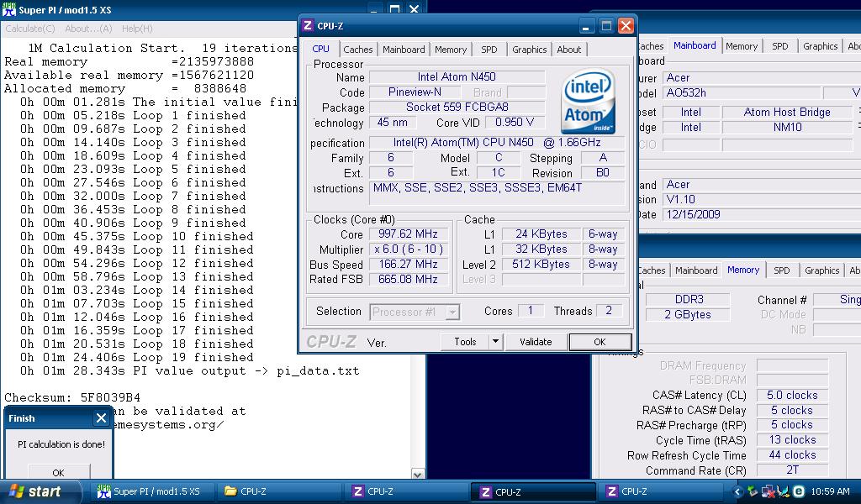Switch to Caches tab in front CPU-Z

click(358, 50)
